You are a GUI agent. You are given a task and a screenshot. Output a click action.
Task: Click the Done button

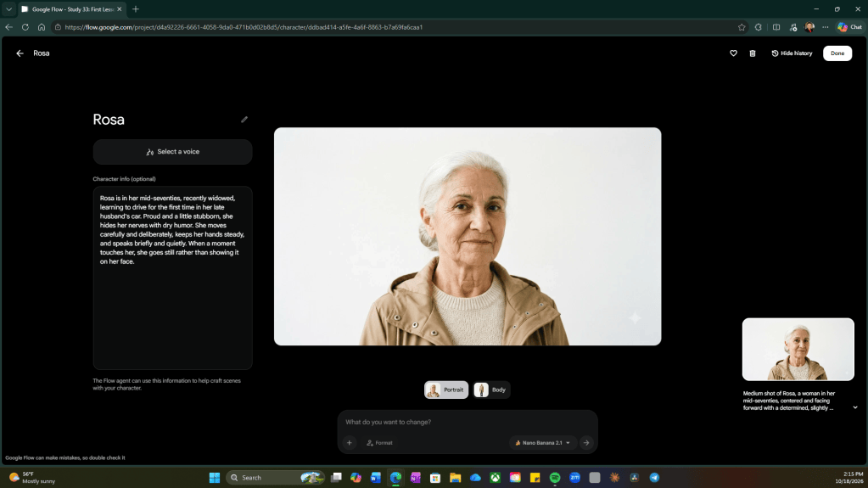837,53
